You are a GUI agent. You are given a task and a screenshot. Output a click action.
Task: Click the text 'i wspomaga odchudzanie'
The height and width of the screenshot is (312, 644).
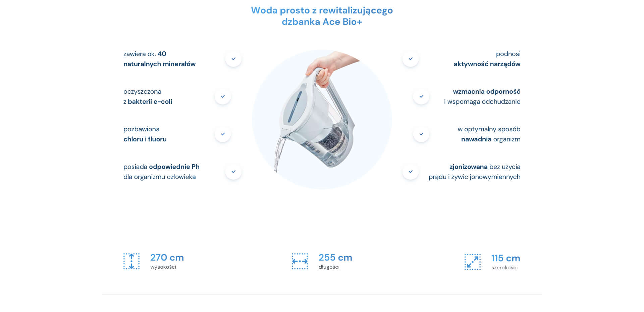[482, 101]
